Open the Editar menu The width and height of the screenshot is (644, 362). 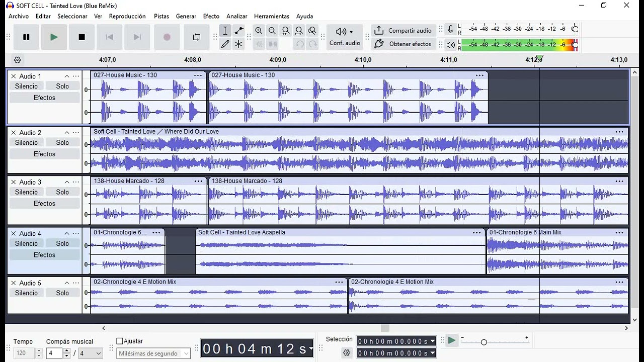coord(43,16)
